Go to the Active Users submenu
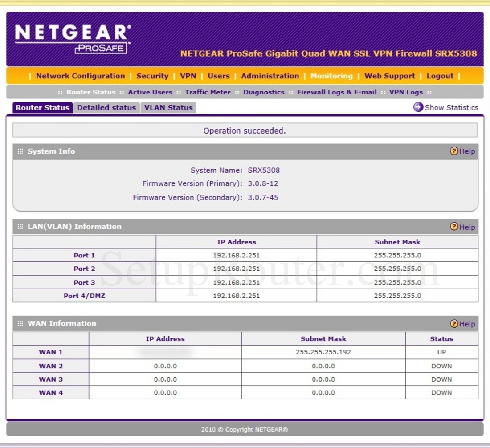This screenshot has height=448, width=490. pyautogui.click(x=150, y=92)
